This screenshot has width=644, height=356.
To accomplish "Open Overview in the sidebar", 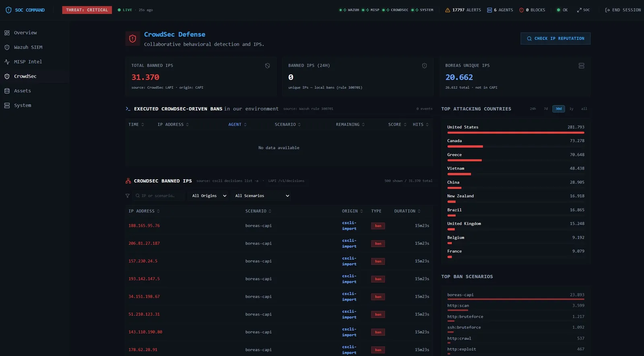I will pyautogui.click(x=35, y=33).
